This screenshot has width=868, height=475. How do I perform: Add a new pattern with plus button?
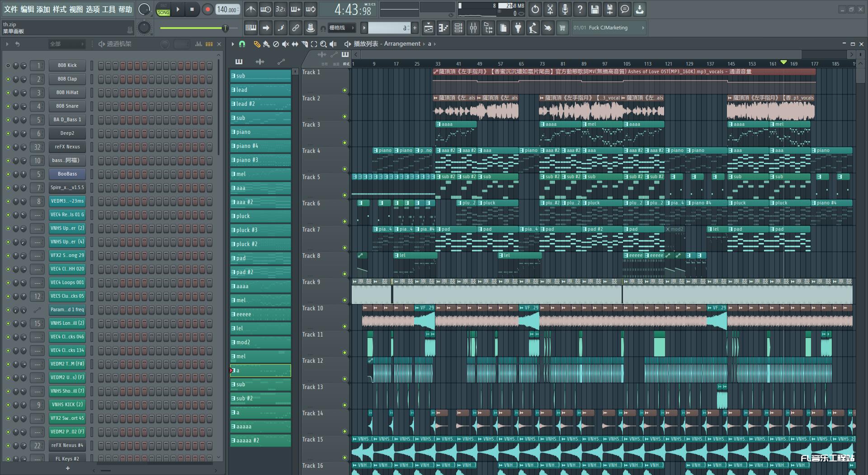coord(415,28)
